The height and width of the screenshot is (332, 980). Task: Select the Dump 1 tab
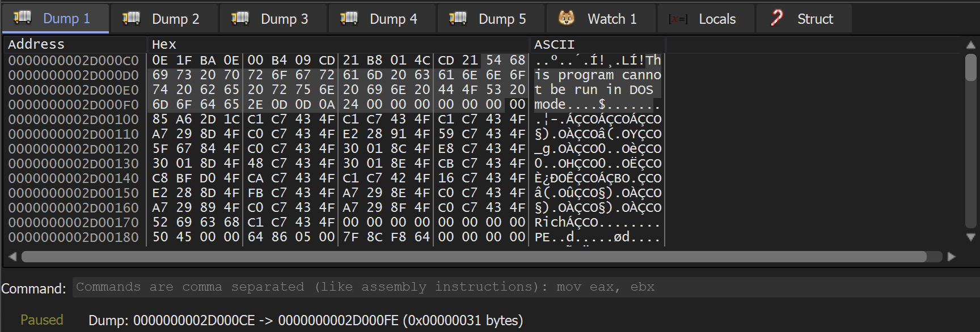click(x=56, y=19)
